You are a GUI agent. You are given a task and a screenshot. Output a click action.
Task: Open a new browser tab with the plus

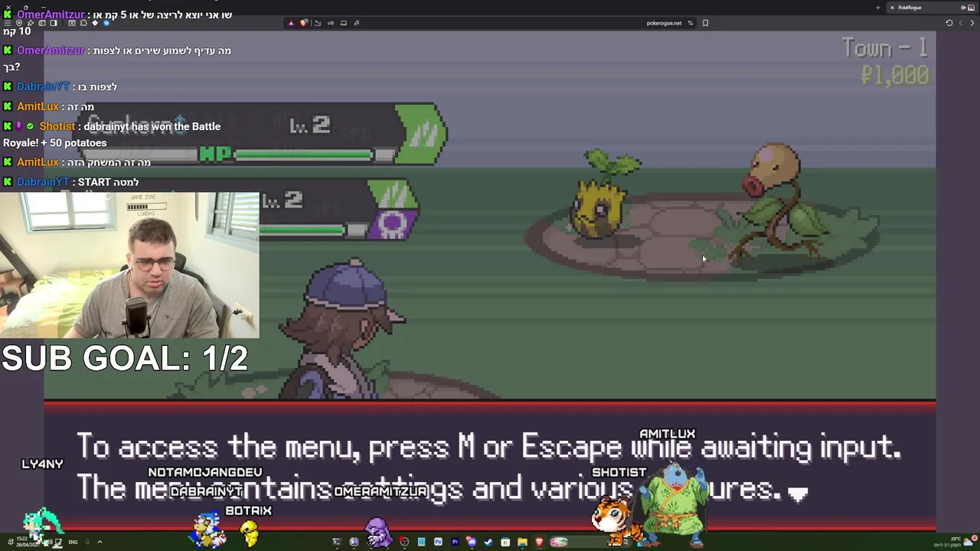coord(878,8)
